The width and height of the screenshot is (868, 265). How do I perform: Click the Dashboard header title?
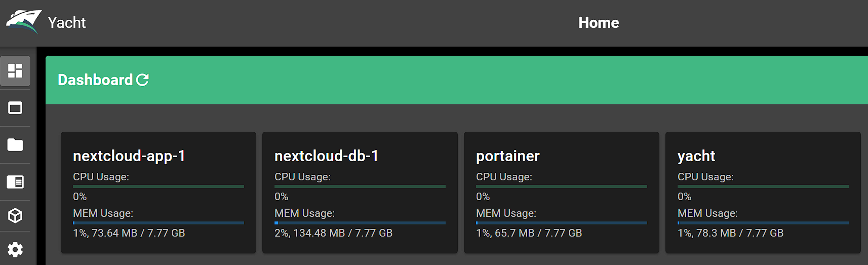tap(95, 80)
